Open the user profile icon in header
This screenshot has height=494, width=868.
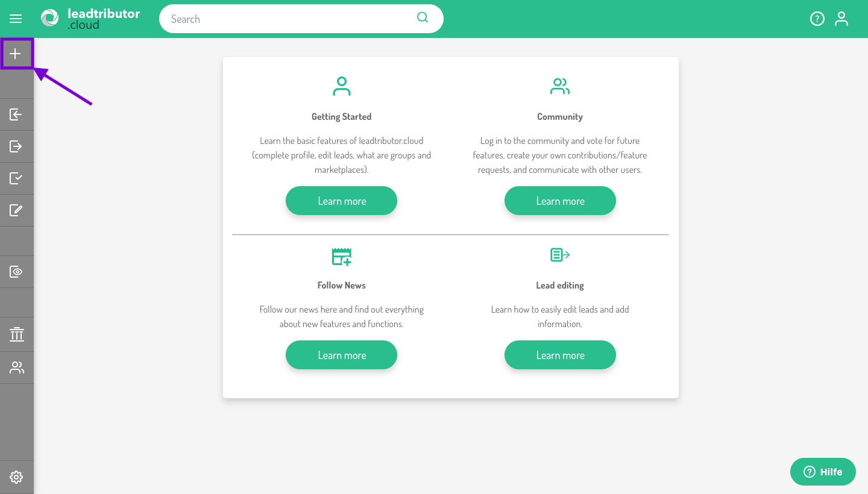coord(841,19)
